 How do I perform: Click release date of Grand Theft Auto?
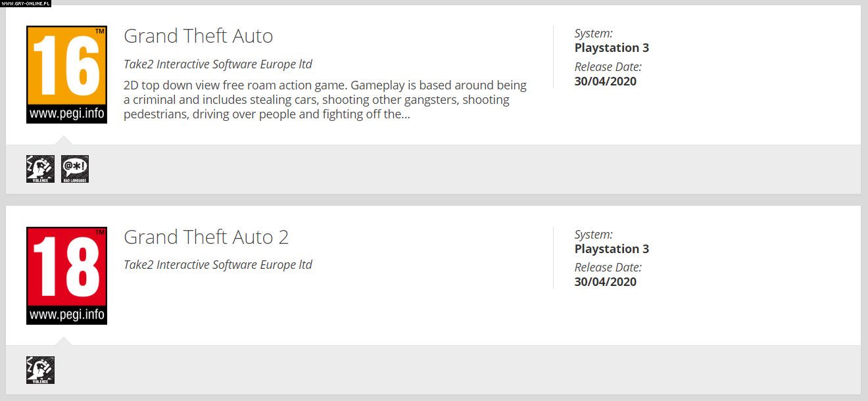point(605,82)
